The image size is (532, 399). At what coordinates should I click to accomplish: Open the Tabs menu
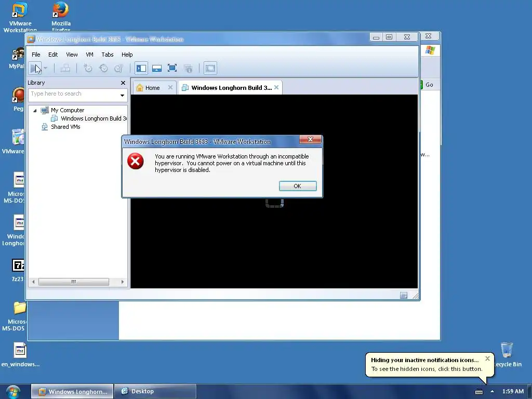(107, 55)
